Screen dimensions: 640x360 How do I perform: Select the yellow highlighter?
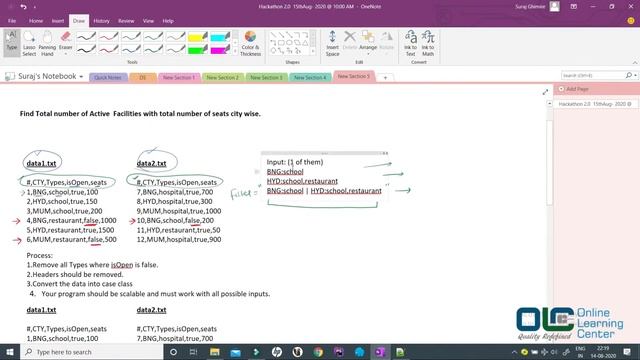[x=198, y=37]
